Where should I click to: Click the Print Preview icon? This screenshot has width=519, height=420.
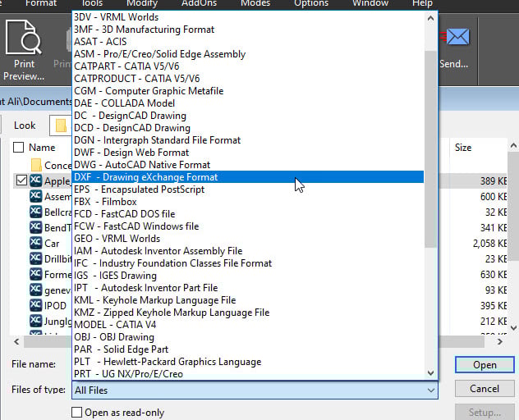click(x=24, y=37)
